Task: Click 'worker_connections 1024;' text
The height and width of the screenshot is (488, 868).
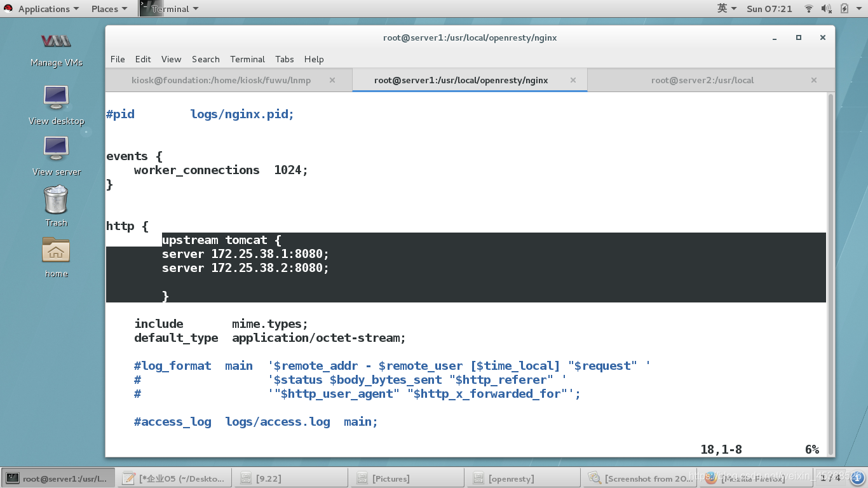Action: click(x=221, y=170)
